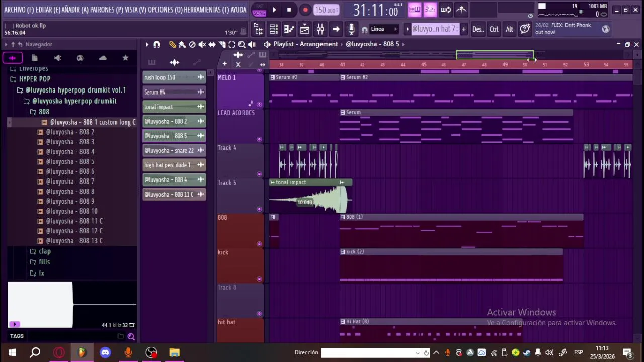
Task: Select sample @luvyosha - 808 10
Action: click(71, 211)
